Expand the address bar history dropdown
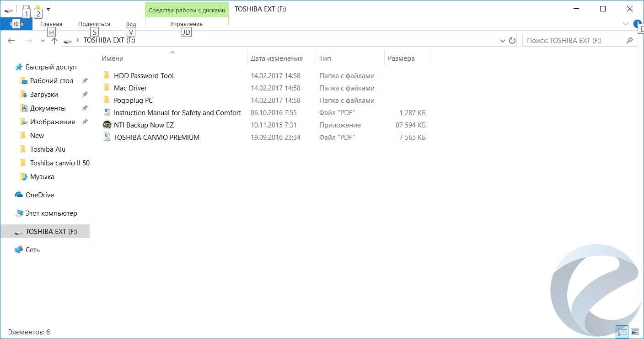 (503, 41)
